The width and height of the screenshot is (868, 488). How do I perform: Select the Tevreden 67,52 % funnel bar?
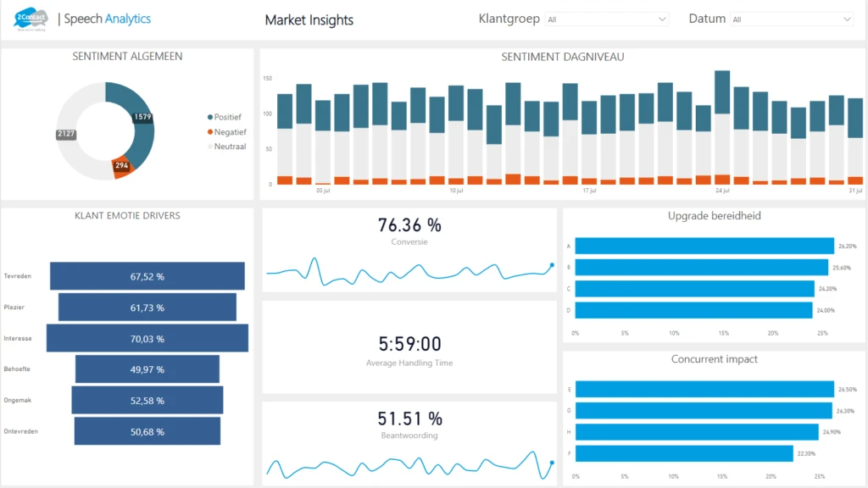coord(147,276)
